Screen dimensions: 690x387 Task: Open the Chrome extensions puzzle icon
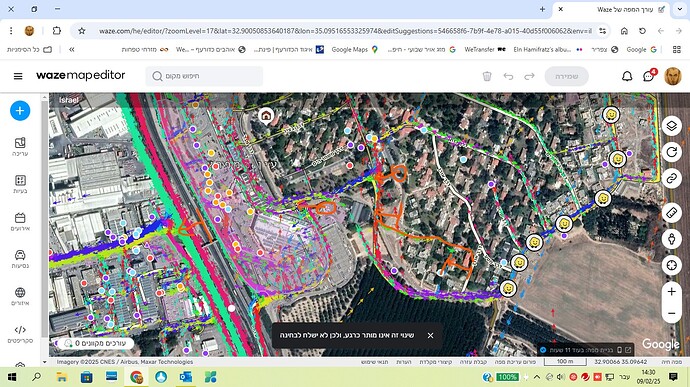click(56, 31)
